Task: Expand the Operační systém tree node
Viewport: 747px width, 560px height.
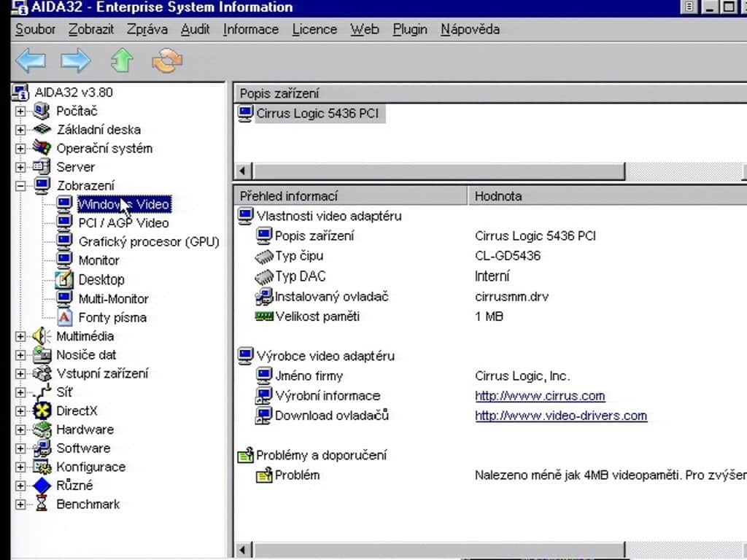Action: tap(20, 148)
